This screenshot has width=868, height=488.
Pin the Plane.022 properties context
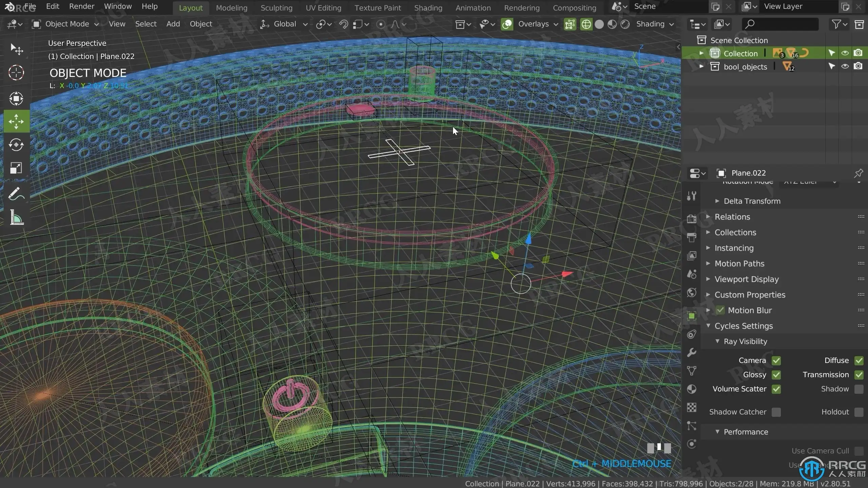coord(858,173)
